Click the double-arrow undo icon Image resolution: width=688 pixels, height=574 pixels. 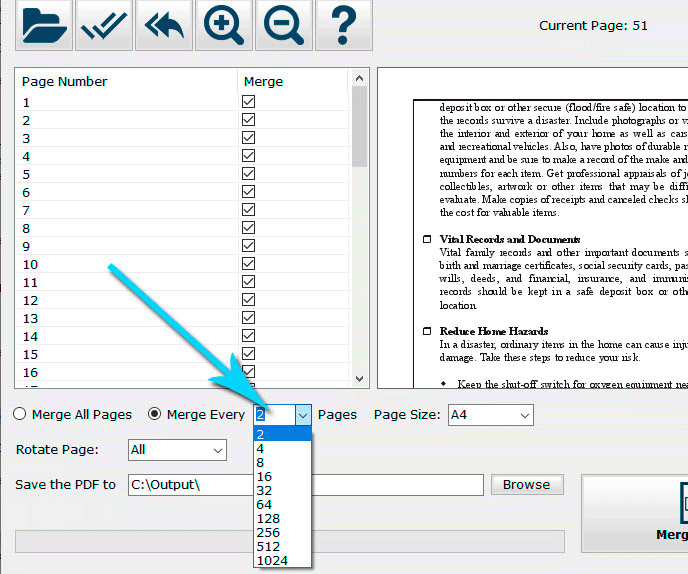click(164, 25)
